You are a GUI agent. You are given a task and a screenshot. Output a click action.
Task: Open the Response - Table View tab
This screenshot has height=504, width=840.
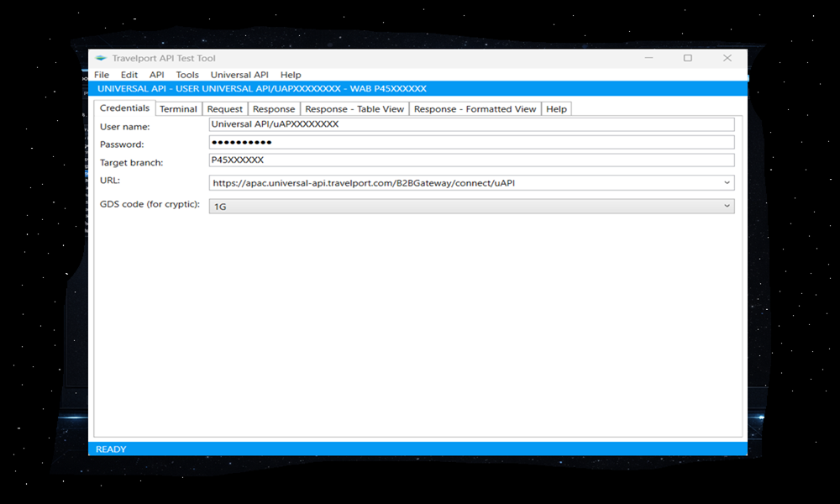coord(354,109)
